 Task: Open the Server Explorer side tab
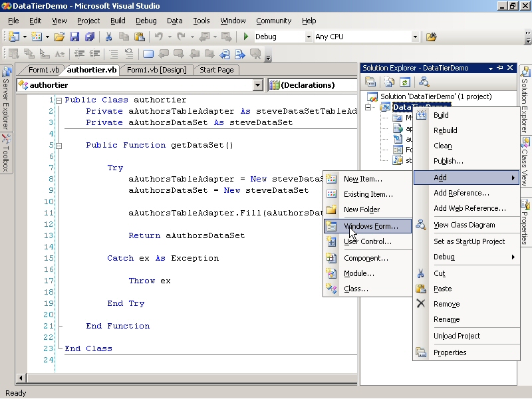(x=6, y=98)
